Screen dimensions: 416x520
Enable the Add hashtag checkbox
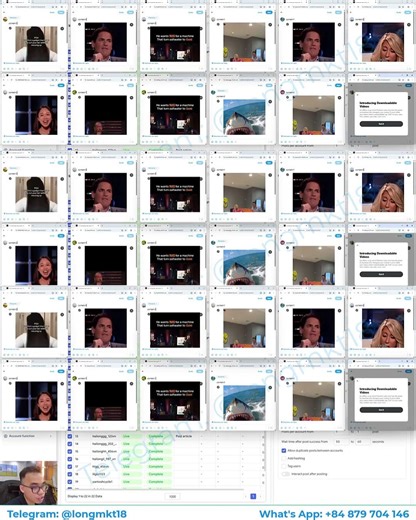click(284, 458)
